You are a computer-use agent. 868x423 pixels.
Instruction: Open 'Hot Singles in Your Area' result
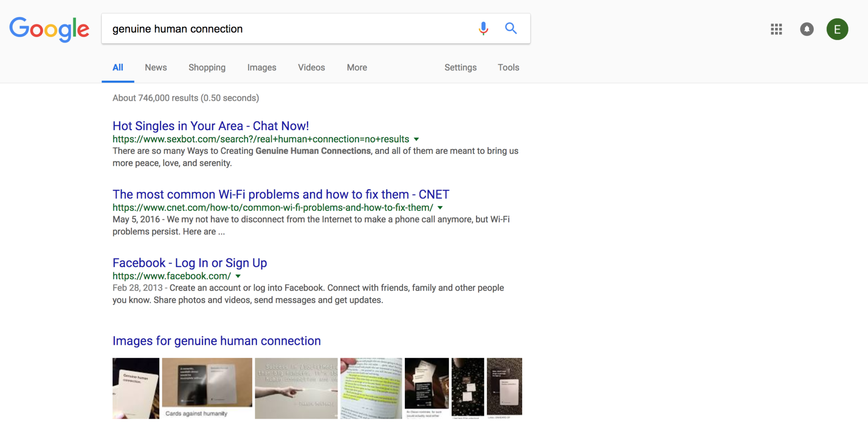tap(210, 126)
